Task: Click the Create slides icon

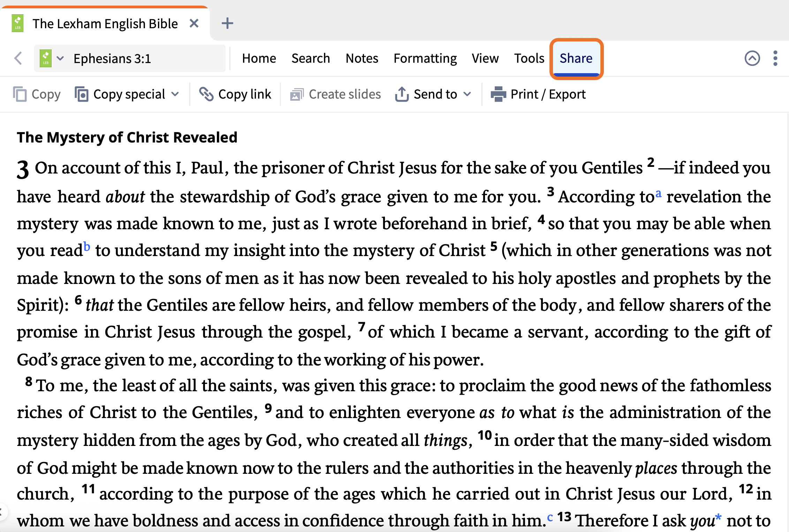Action: coord(297,94)
